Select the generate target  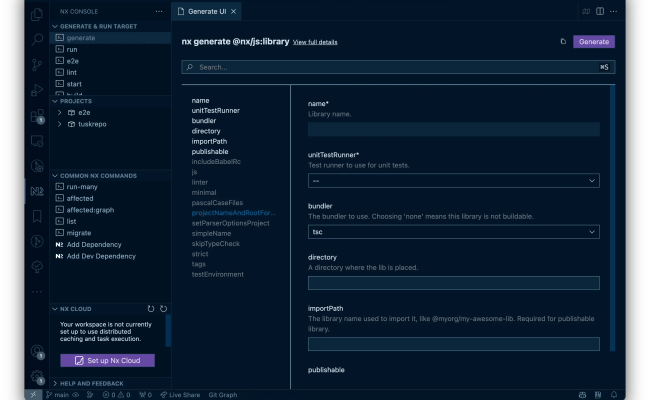click(110, 38)
